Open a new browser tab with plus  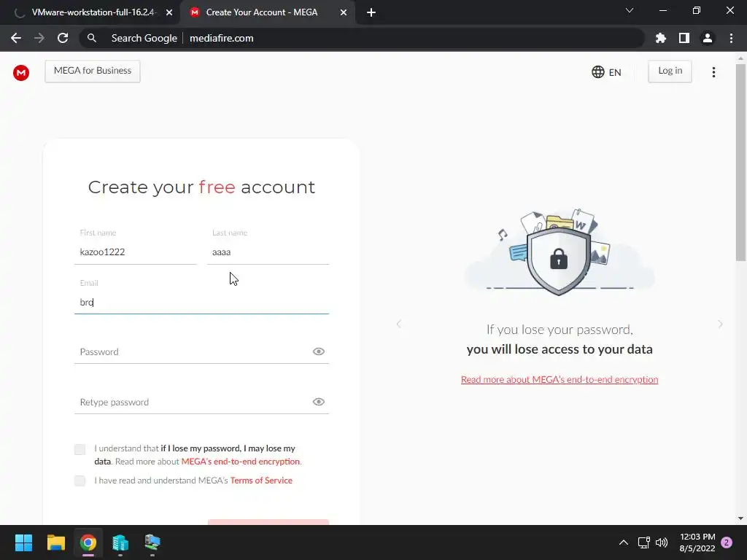pos(371,12)
